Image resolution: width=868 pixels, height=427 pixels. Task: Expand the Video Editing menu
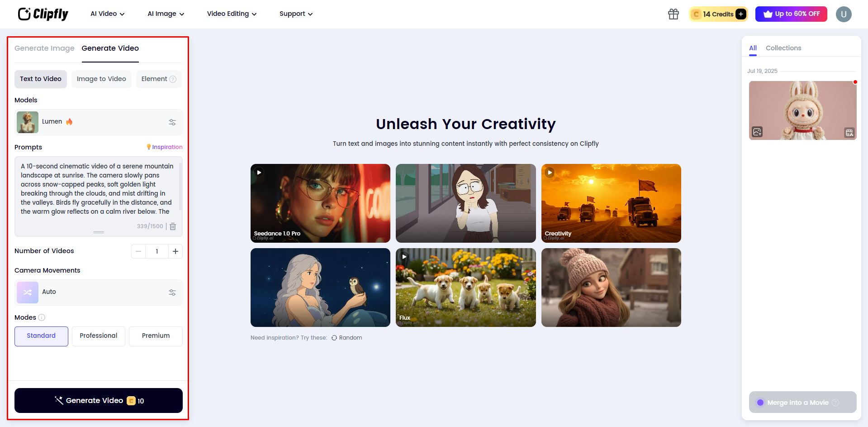click(232, 14)
